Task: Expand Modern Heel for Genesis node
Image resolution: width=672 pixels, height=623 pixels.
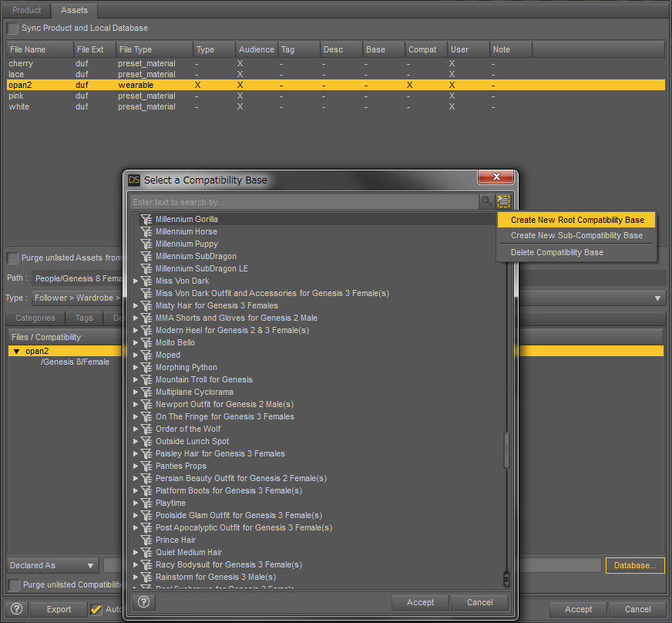Action: pyautogui.click(x=136, y=331)
